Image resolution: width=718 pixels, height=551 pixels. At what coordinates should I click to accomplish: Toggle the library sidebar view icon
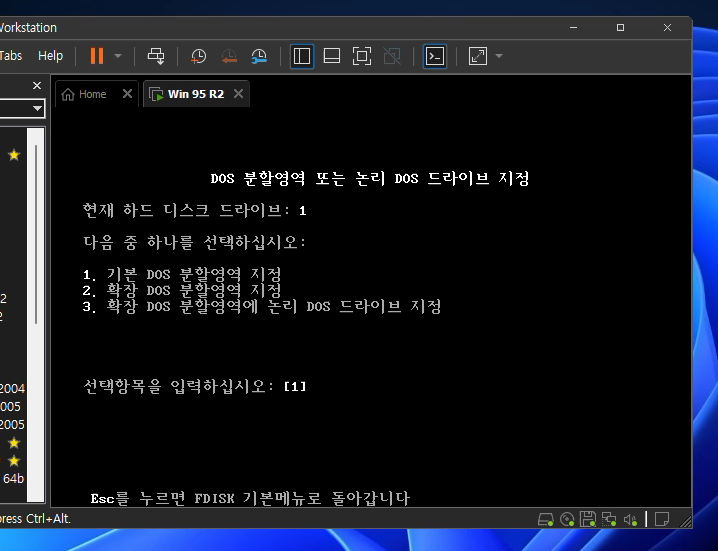point(302,56)
